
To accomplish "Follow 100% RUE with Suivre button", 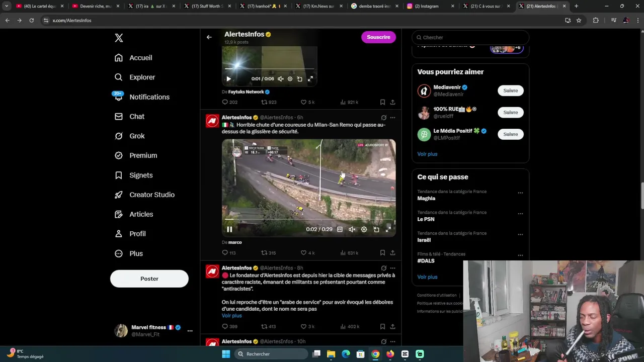I will (511, 112).
